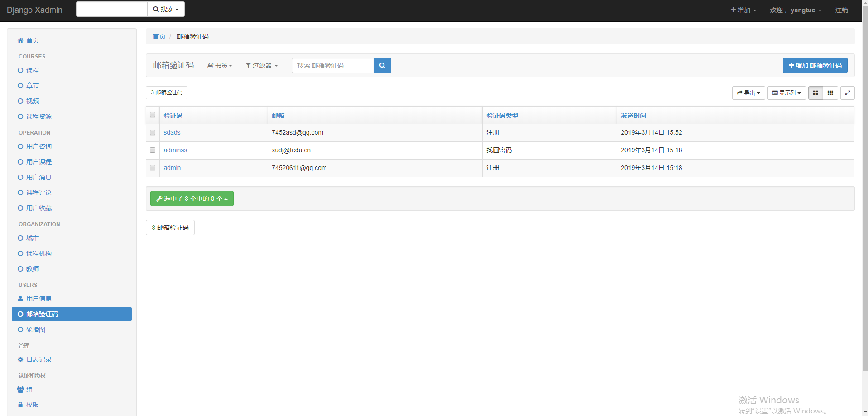Viewport: 868px width, 417px height.
Task: Open the sdads verification code link
Action: tap(172, 132)
